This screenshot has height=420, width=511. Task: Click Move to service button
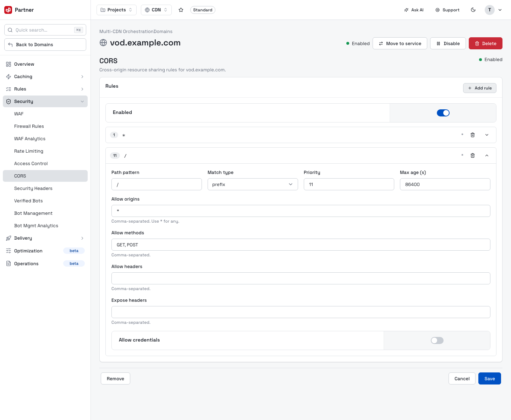(400, 43)
